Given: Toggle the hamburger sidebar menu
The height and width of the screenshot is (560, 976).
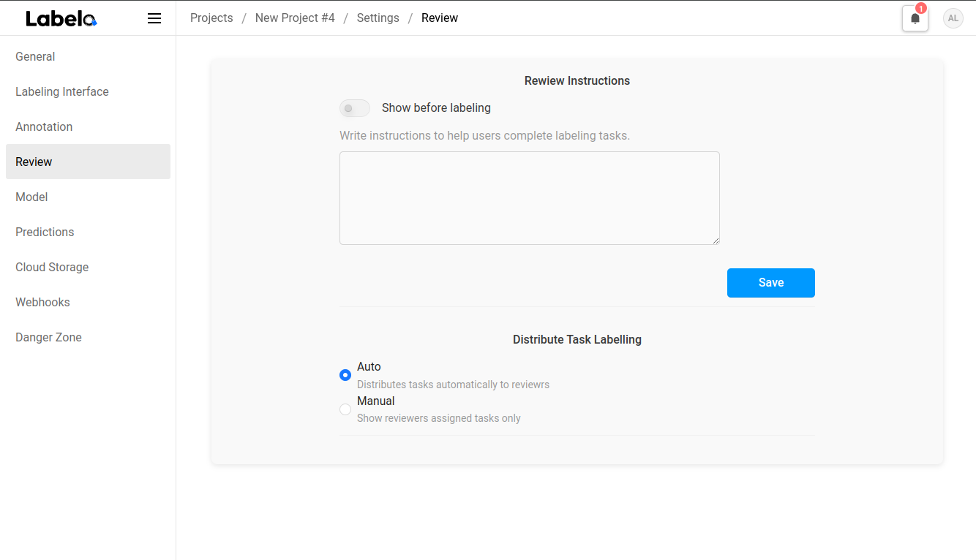Looking at the screenshot, I should (x=154, y=18).
